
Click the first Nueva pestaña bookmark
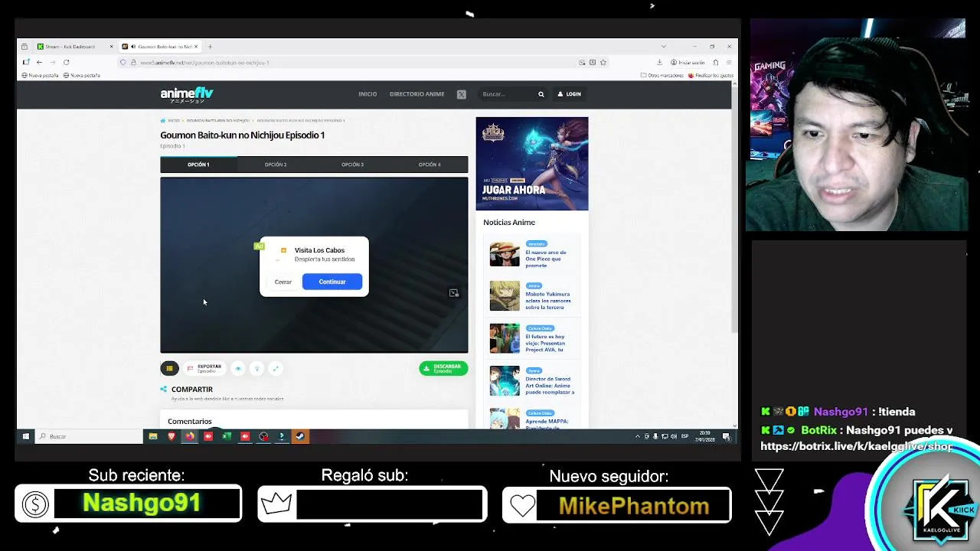[x=40, y=75]
